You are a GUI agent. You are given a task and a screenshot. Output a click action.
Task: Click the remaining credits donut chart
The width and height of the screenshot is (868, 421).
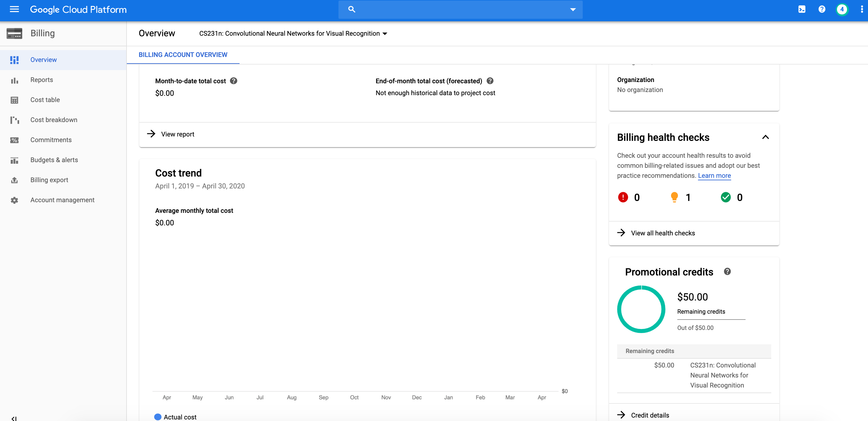(641, 309)
